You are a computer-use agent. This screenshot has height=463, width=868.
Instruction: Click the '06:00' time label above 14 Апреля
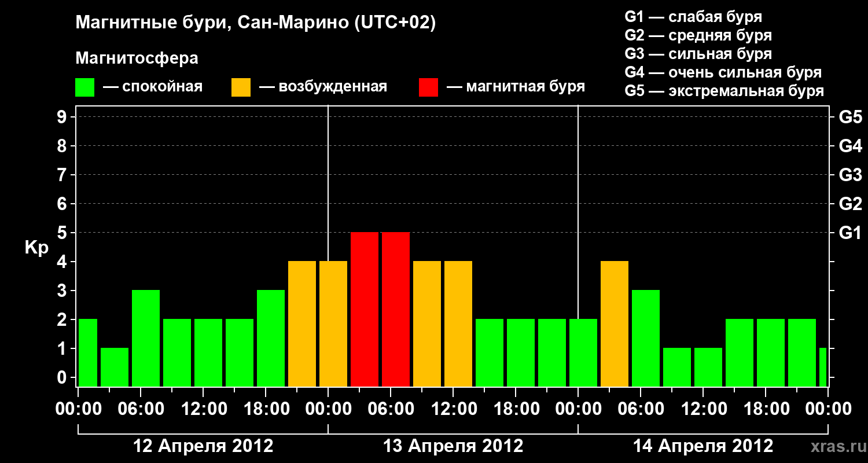[x=641, y=409]
